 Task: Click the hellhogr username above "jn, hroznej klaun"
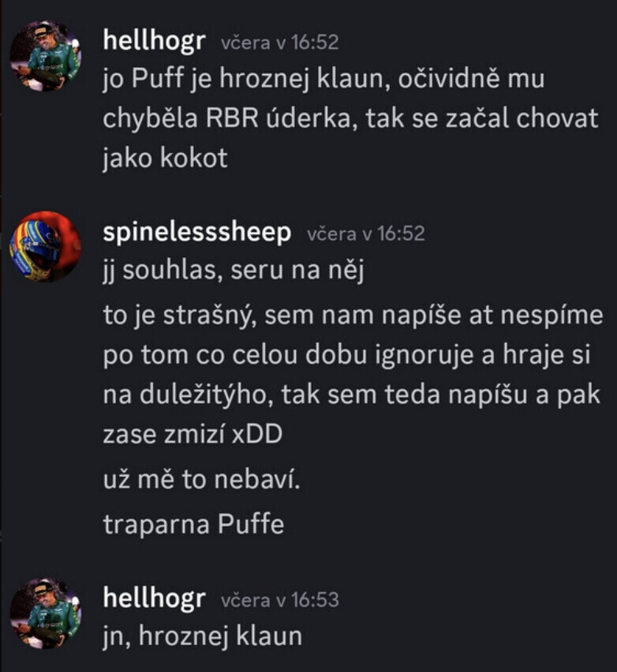(x=154, y=599)
